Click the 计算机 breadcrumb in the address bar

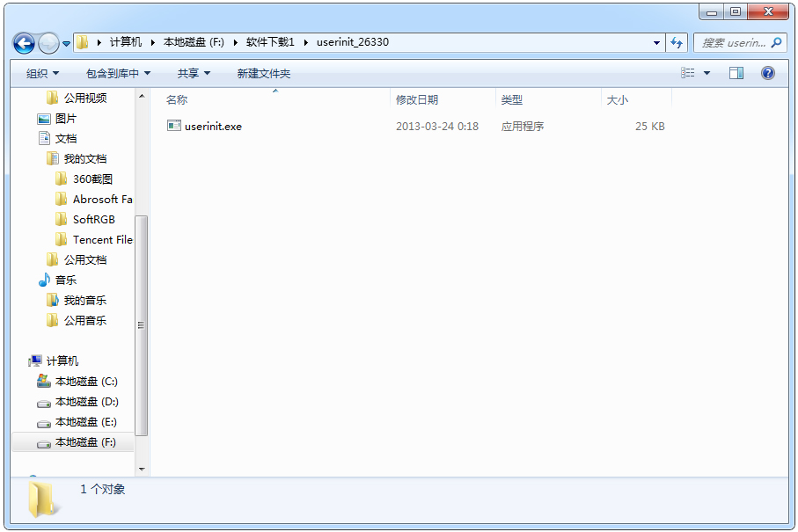point(126,42)
